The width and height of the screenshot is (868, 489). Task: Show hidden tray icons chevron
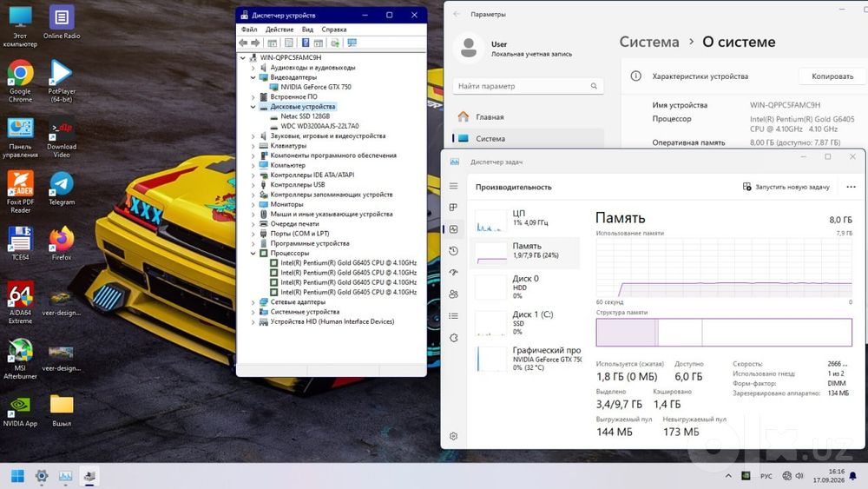click(x=728, y=476)
